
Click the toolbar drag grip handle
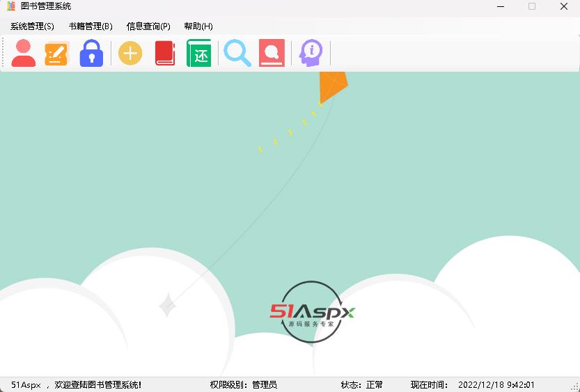(3, 53)
